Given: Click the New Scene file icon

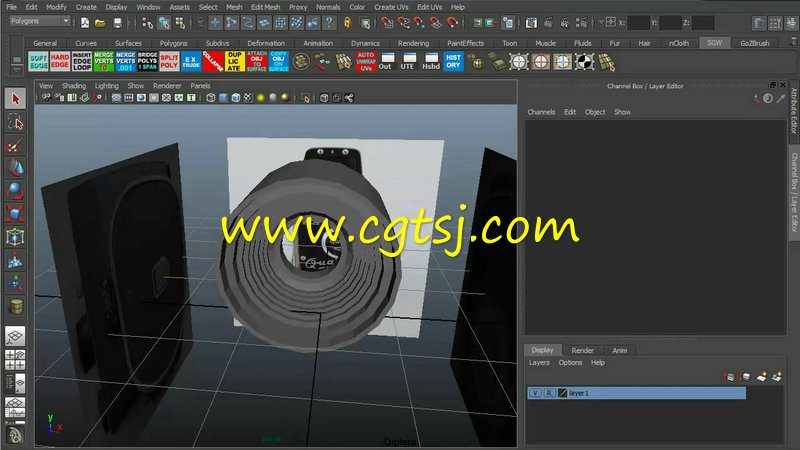Looking at the screenshot, I should point(85,23).
